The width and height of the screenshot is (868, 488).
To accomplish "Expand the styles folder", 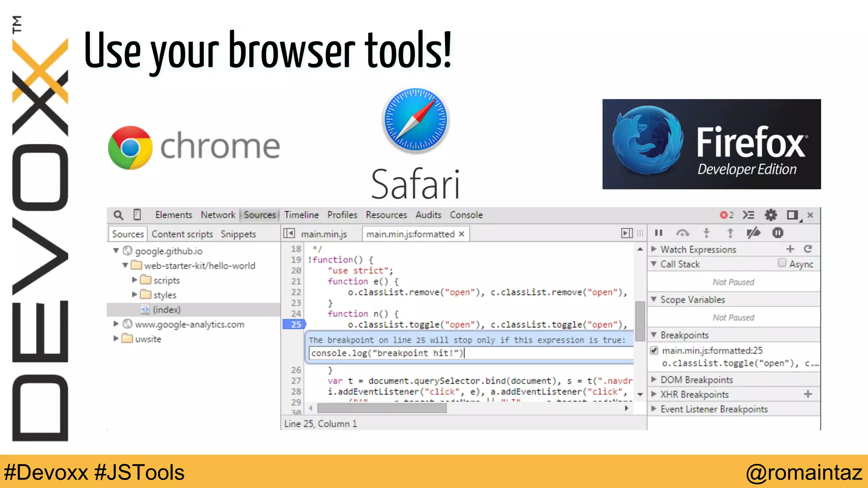I will 134,294.
